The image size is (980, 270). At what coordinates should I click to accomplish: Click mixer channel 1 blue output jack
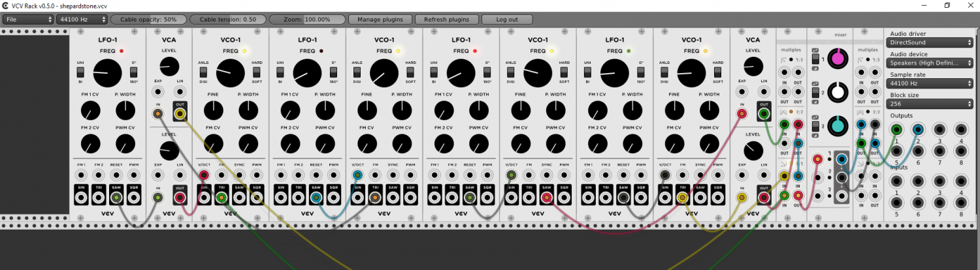point(841,158)
